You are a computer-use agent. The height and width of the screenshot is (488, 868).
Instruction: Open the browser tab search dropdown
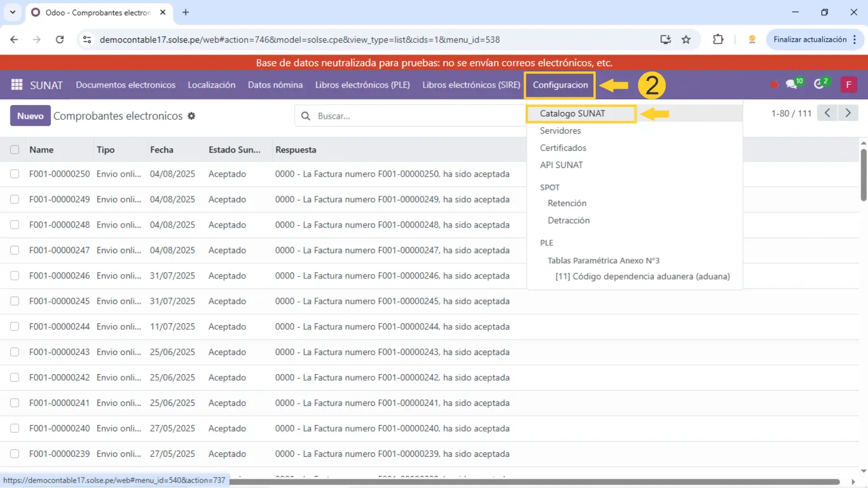(x=13, y=12)
